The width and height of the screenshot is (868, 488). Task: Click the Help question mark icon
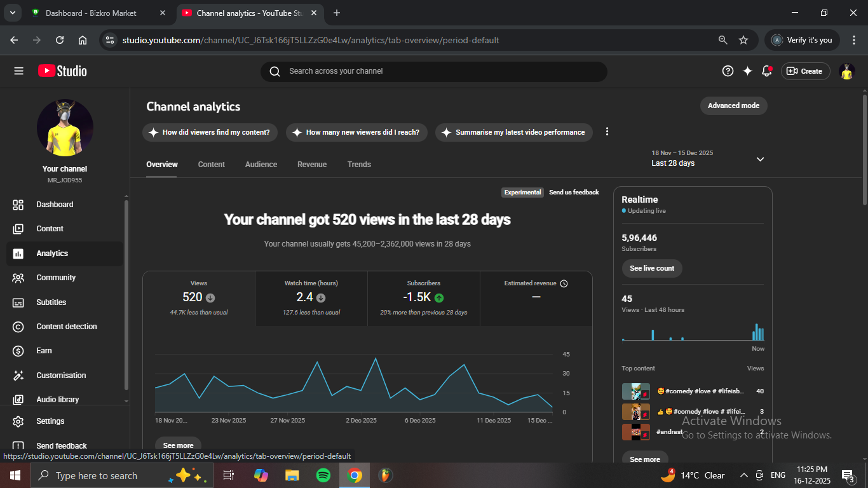point(728,71)
